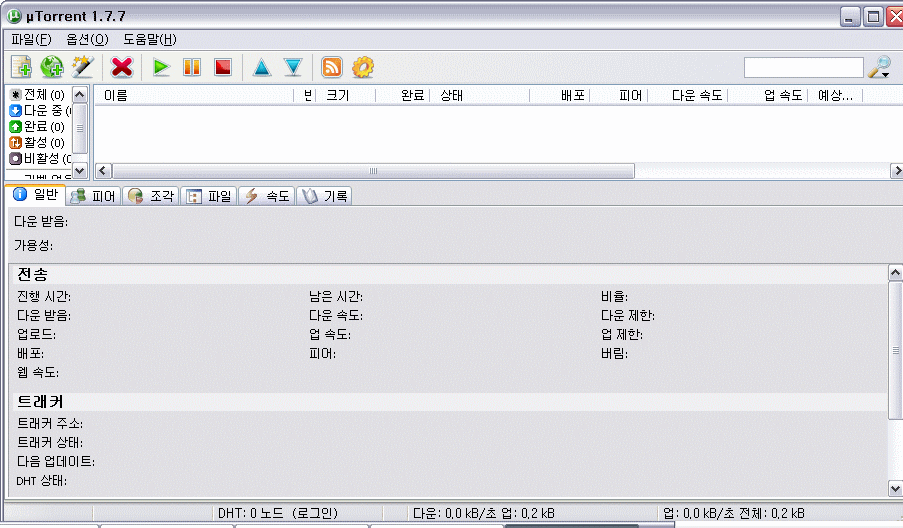Click the 트래커 section heading
The height and width of the screenshot is (528, 903).
pyautogui.click(x=40, y=402)
